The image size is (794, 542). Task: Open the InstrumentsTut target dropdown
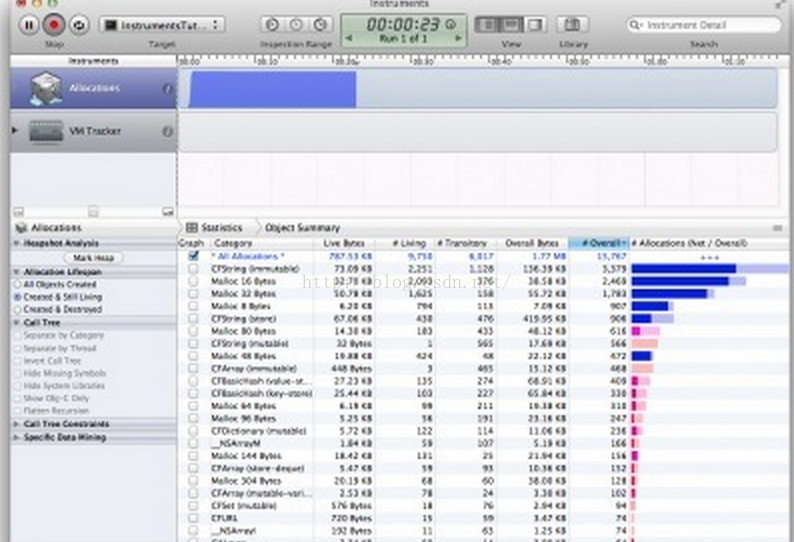162,25
